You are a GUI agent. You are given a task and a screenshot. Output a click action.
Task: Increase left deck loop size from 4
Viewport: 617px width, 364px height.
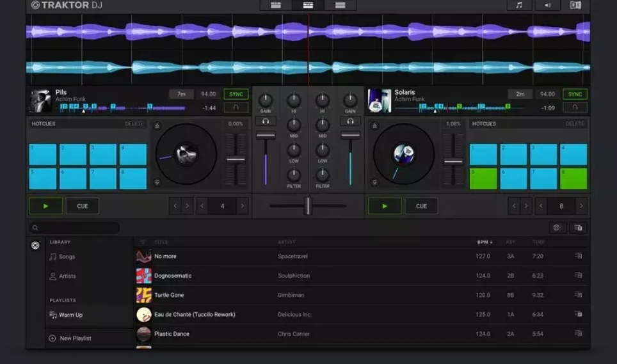pyautogui.click(x=243, y=206)
